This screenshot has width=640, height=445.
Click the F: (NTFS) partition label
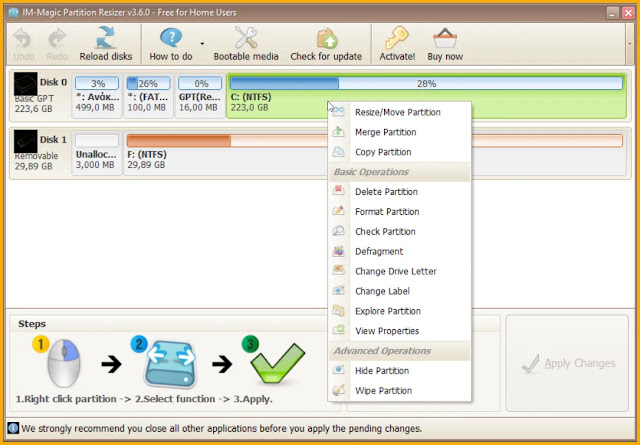[147, 155]
